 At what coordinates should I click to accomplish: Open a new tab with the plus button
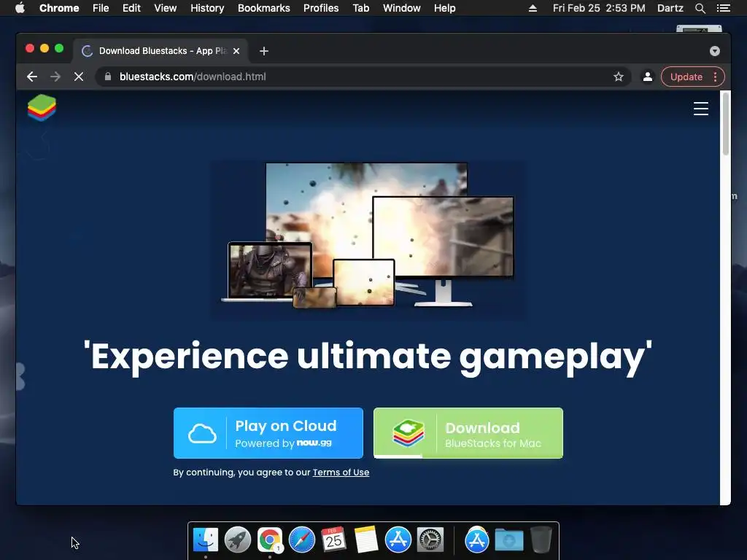(x=264, y=51)
